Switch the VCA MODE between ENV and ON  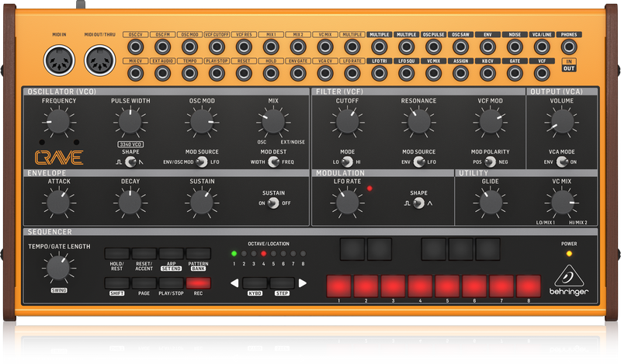(x=562, y=161)
